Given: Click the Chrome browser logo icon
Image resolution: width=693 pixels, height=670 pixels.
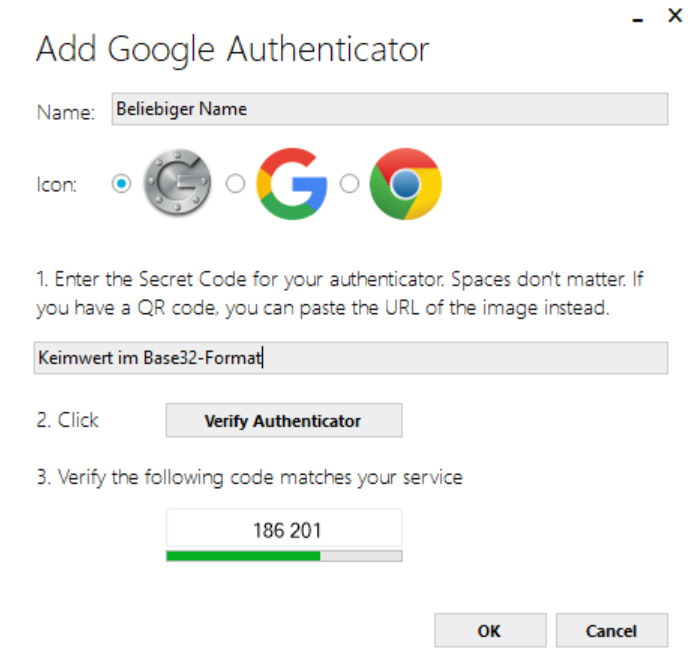Looking at the screenshot, I should point(405,184).
